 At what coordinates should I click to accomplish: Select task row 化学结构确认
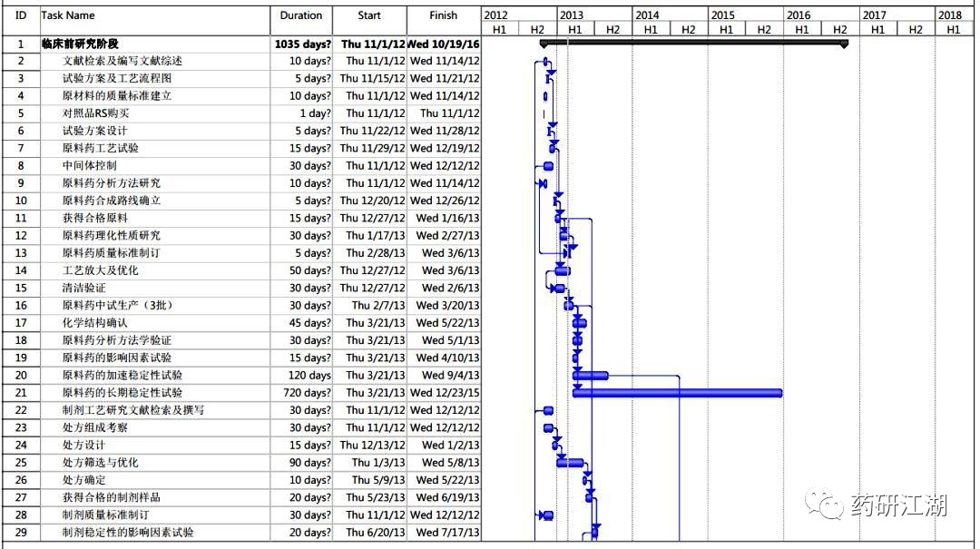pyautogui.click(x=241, y=323)
